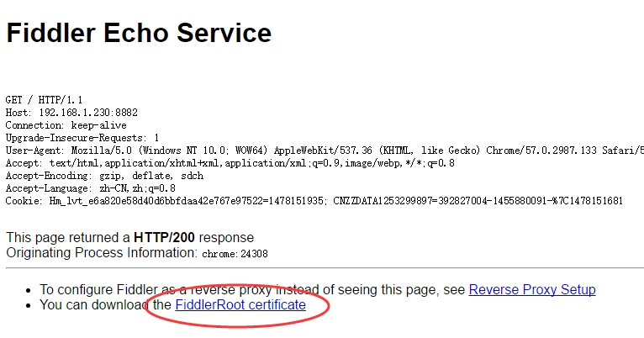Open the Reverse Proxy Setup link
The width and height of the screenshot is (644, 338).
pos(531,290)
